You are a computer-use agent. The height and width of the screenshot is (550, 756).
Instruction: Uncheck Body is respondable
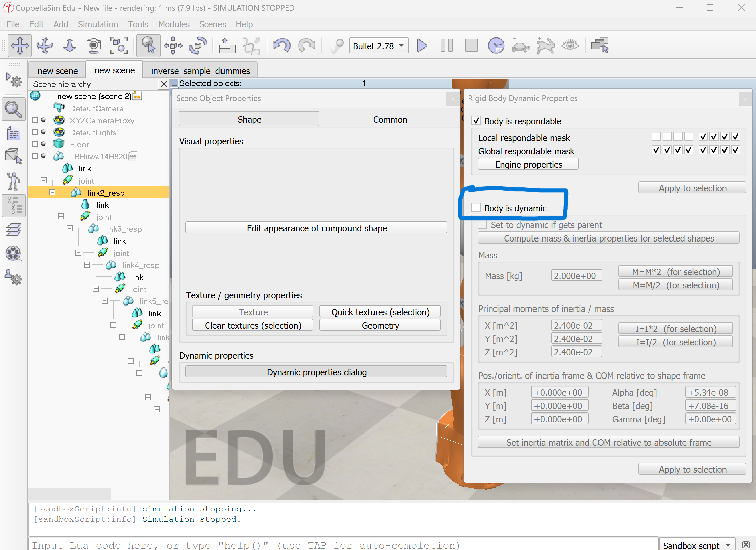(x=476, y=121)
